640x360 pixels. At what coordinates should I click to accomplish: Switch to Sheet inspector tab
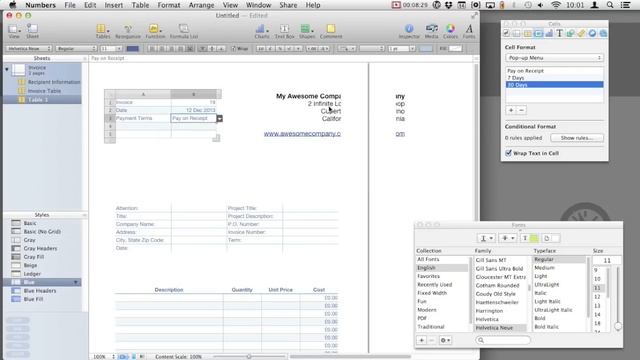pos(517,33)
